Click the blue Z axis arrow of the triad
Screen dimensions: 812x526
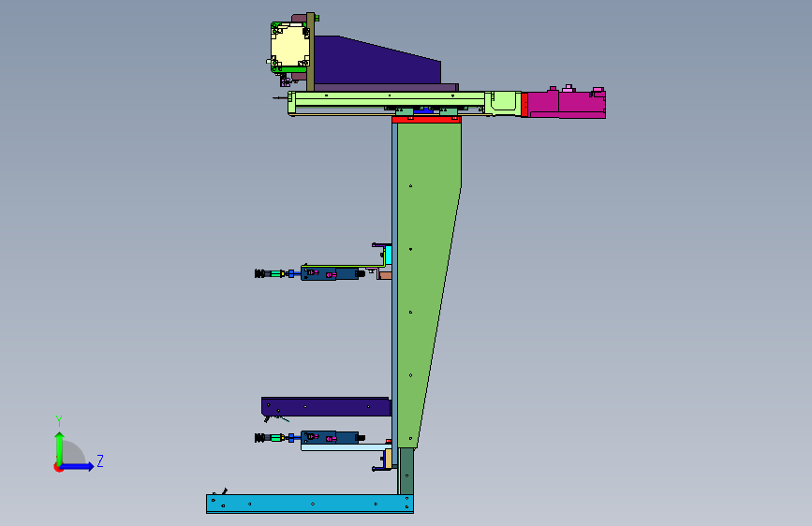(78, 466)
